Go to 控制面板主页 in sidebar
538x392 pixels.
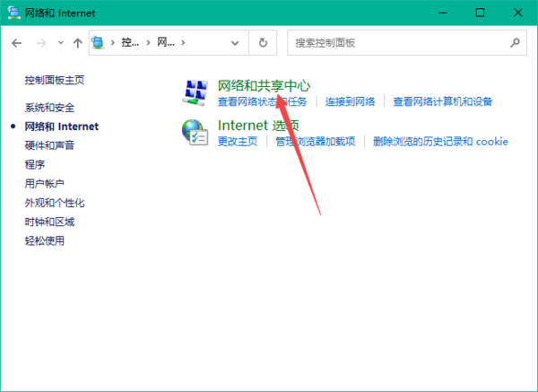(x=55, y=80)
